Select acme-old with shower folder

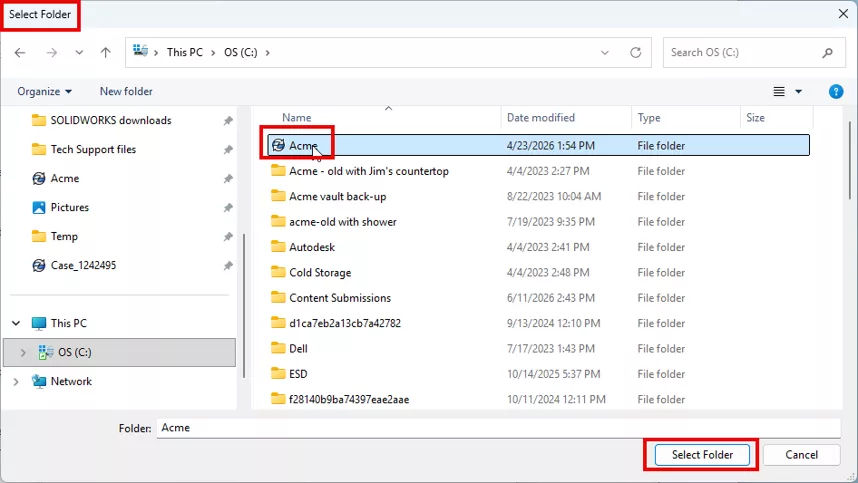tap(343, 222)
